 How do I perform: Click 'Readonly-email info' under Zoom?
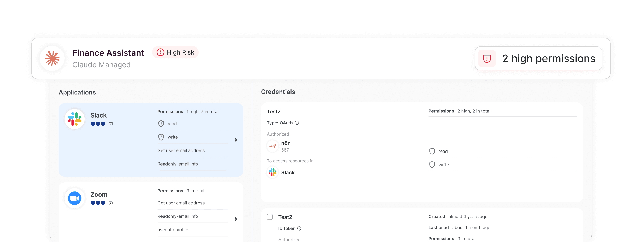pyautogui.click(x=178, y=216)
